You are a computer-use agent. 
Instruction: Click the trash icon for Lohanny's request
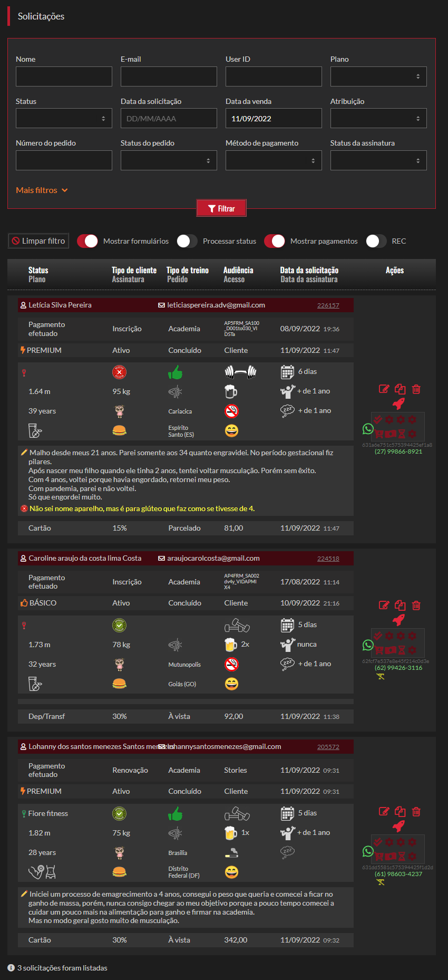pos(416,812)
